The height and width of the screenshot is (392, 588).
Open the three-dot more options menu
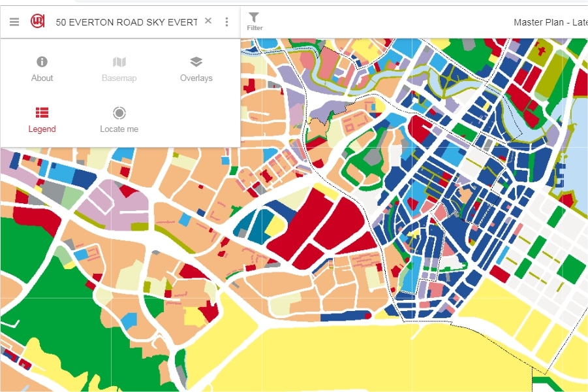coord(226,22)
